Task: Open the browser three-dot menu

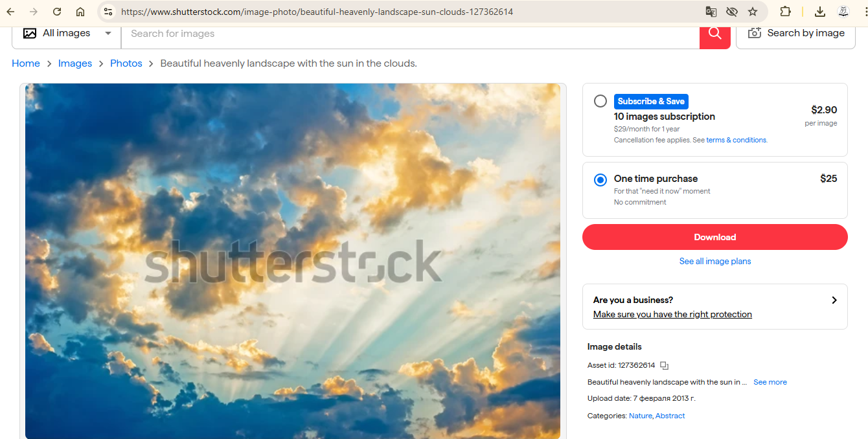Action: click(866, 12)
